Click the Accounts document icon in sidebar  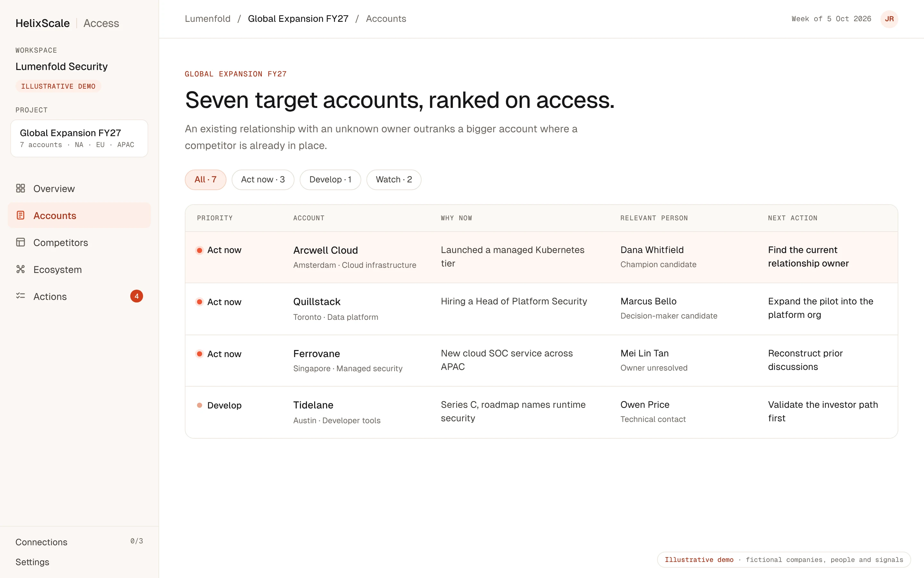coord(21,215)
